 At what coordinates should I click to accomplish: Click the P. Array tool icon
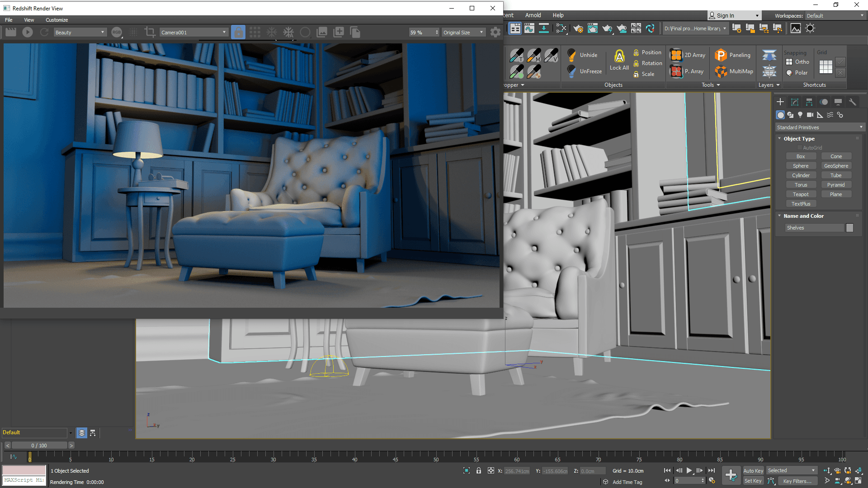click(676, 71)
